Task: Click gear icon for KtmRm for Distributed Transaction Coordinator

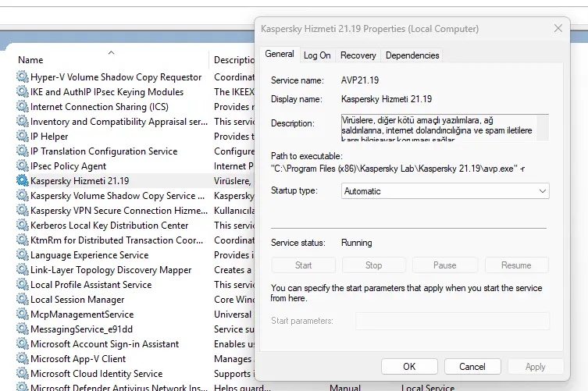Action: point(23,240)
